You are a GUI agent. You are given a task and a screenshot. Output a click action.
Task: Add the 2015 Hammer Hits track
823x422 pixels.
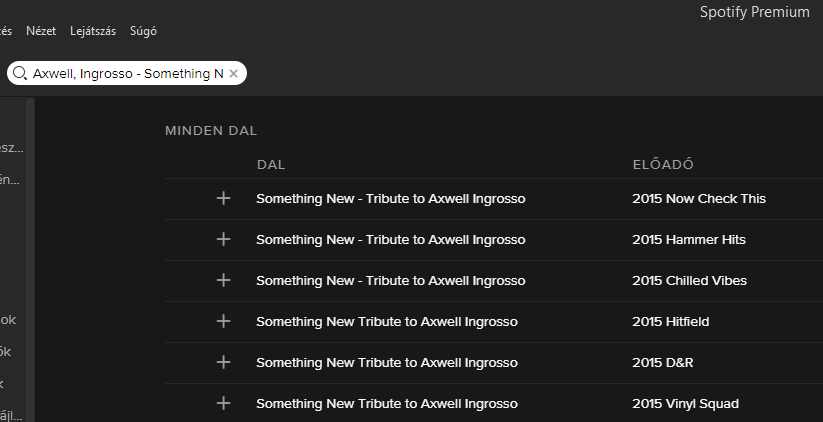(x=224, y=239)
